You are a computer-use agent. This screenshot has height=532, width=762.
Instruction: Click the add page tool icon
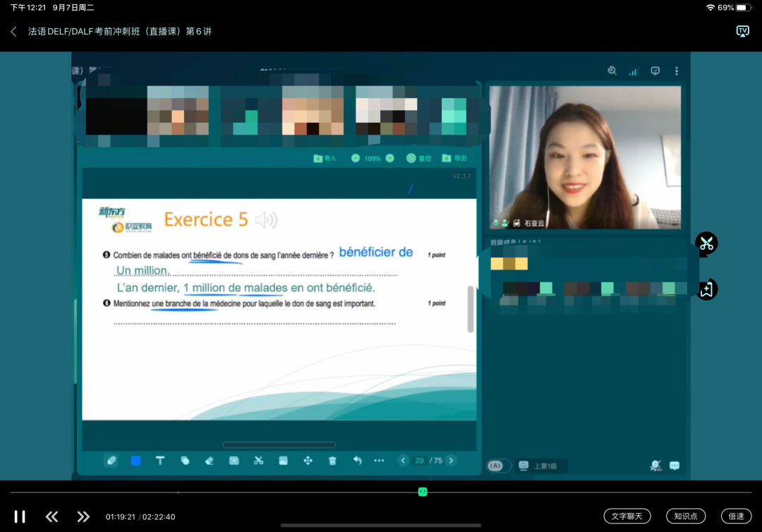tap(234, 461)
